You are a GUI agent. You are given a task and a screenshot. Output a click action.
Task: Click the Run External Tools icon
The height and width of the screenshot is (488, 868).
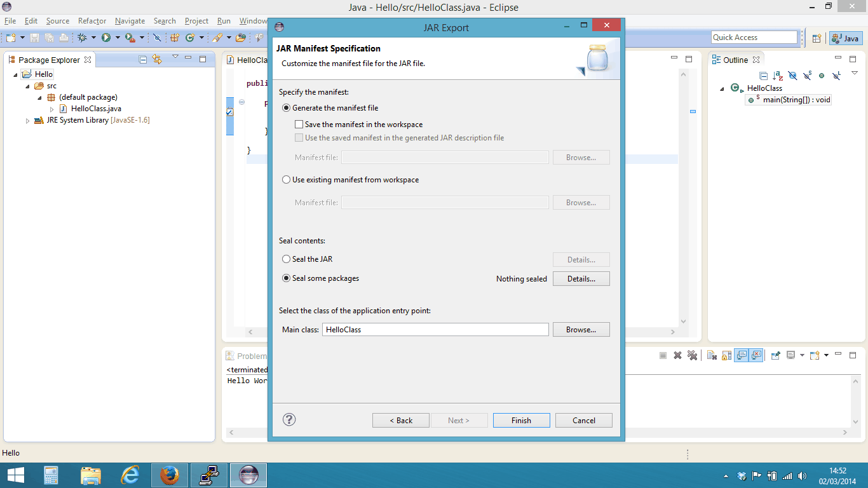click(130, 37)
